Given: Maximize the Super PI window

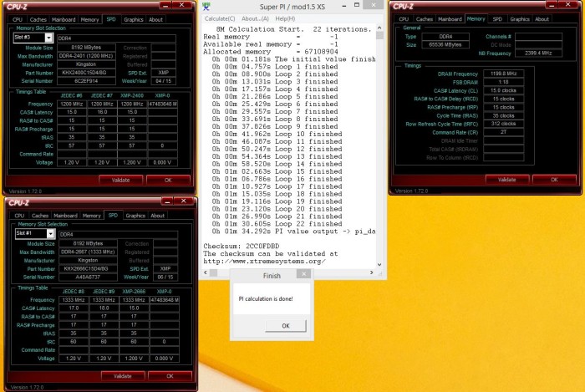Looking at the screenshot, I should tap(357, 5).
